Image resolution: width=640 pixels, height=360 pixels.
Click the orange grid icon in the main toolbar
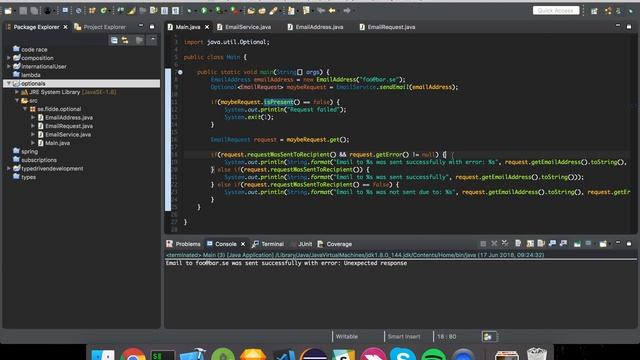(x=92, y=11)
